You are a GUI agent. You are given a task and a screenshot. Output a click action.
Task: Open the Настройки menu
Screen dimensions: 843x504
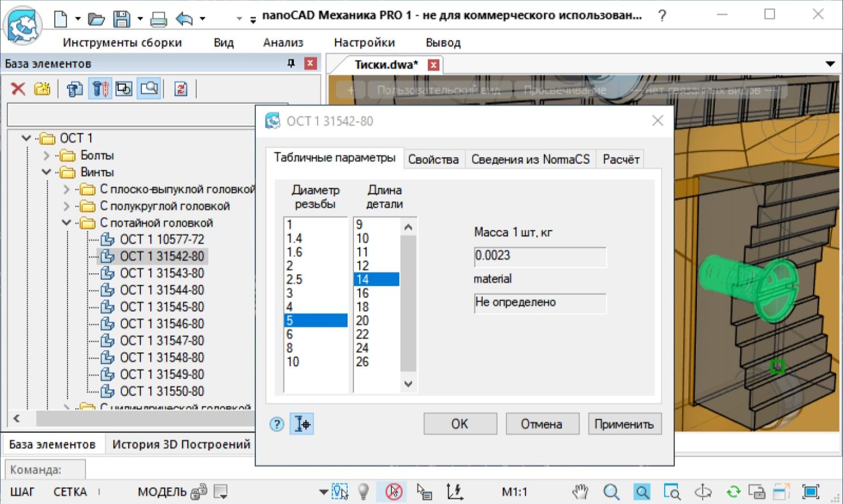pyautogui.click(x=364, y=42)
